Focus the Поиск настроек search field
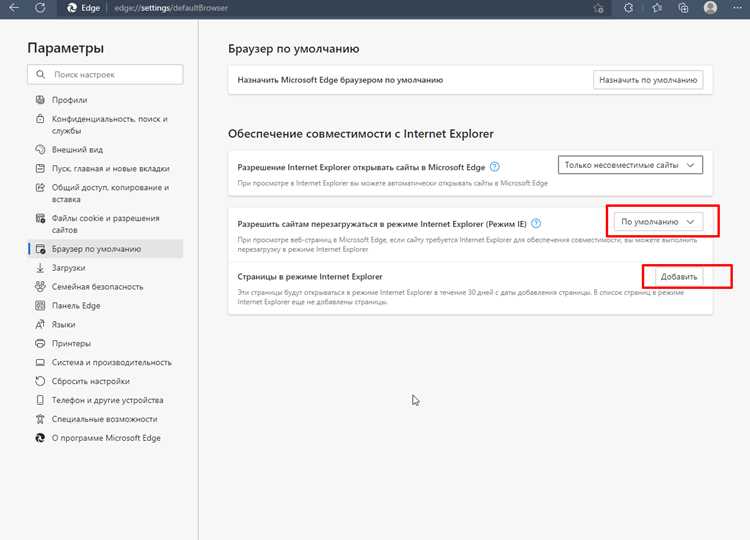The image size is (750, 540). (x=105, y=75)
